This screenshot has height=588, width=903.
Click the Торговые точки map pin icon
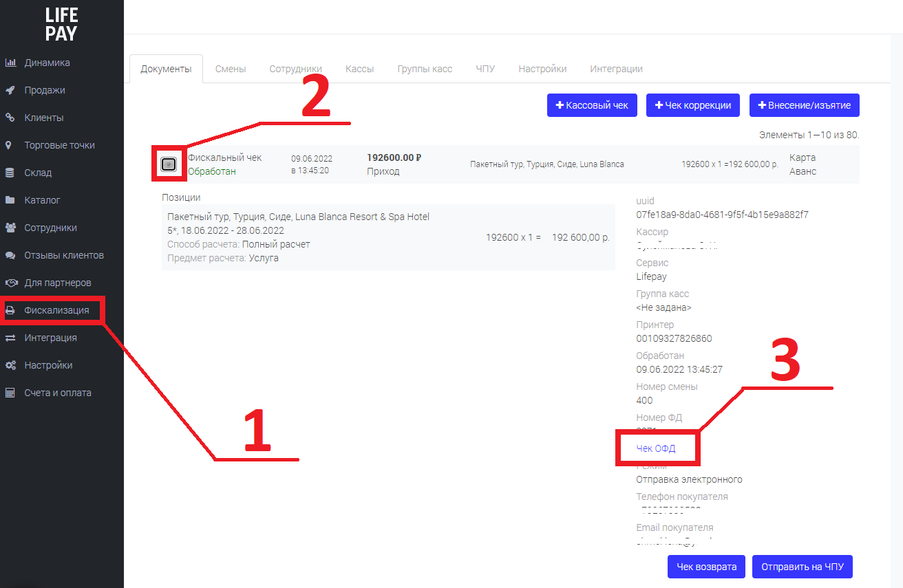click(x=9, y=145)
